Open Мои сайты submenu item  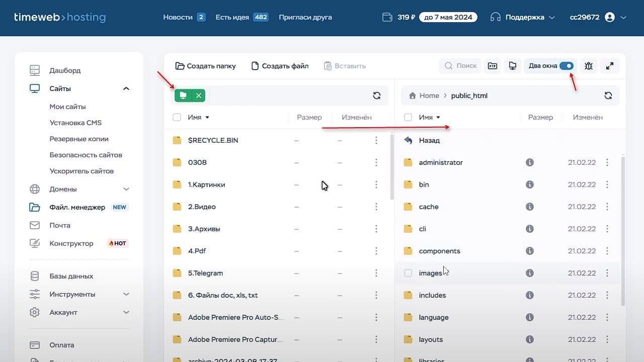point(67,107)
